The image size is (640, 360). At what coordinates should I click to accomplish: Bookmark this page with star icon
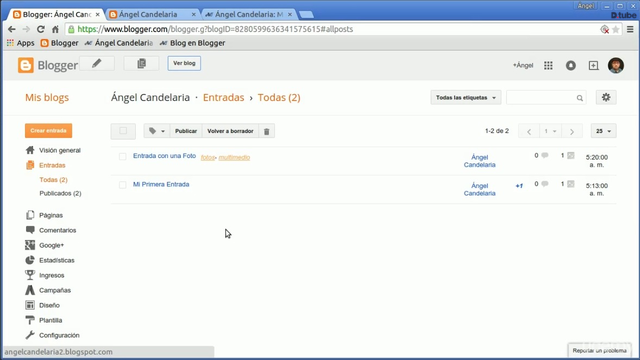616,29
